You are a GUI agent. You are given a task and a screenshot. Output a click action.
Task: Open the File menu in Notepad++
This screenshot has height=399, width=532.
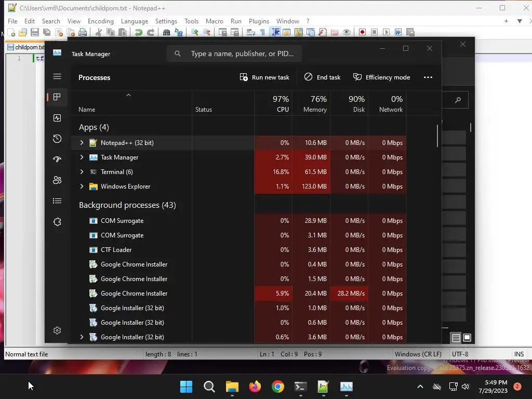coord(12,21)
